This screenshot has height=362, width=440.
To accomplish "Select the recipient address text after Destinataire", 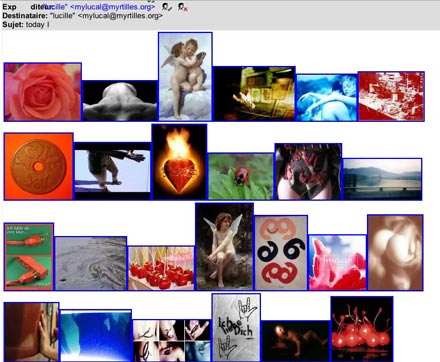I will pos(106,16).
